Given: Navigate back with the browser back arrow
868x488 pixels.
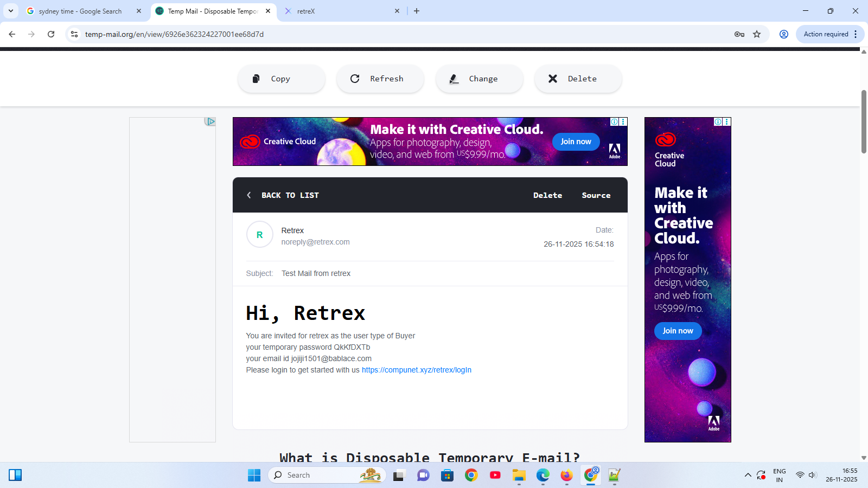Looking at the screenshot, I should coord(12,34).
